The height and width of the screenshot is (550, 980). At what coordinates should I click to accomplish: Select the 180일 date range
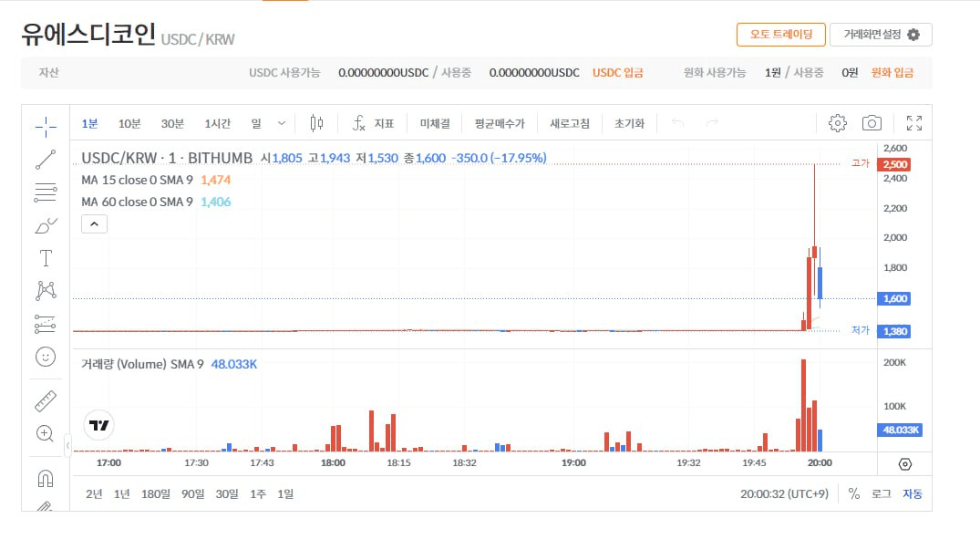click(x=155, y=493)
